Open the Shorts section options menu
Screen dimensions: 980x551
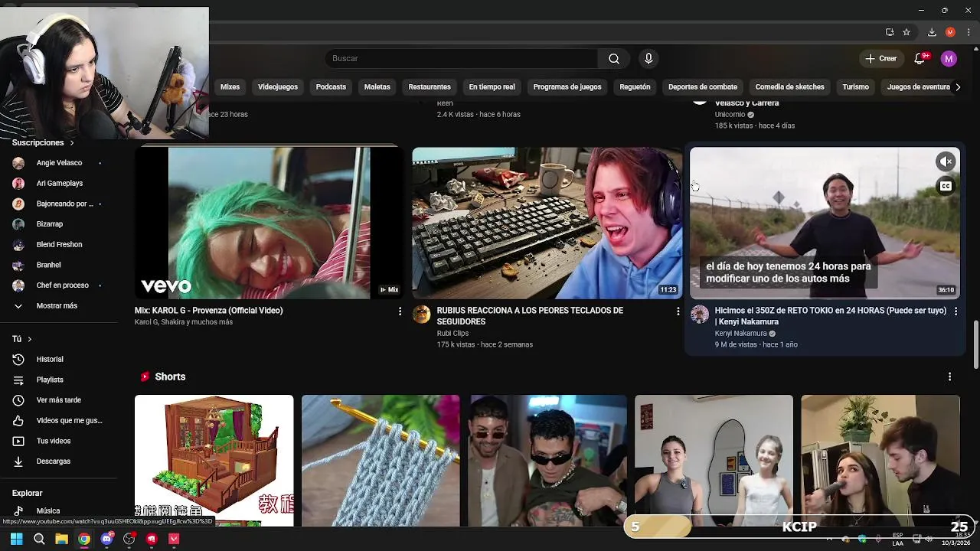tap(949, 377)
